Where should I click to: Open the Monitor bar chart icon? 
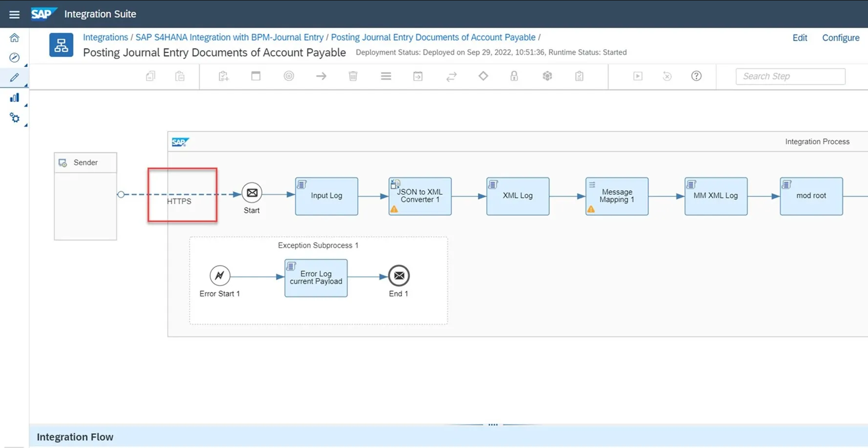[x=14, y=98]
